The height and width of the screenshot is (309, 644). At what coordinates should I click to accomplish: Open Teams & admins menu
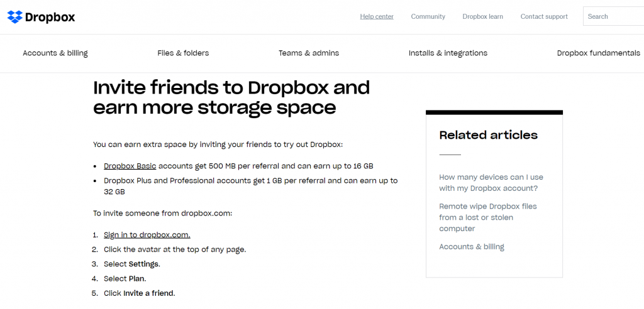309,53
